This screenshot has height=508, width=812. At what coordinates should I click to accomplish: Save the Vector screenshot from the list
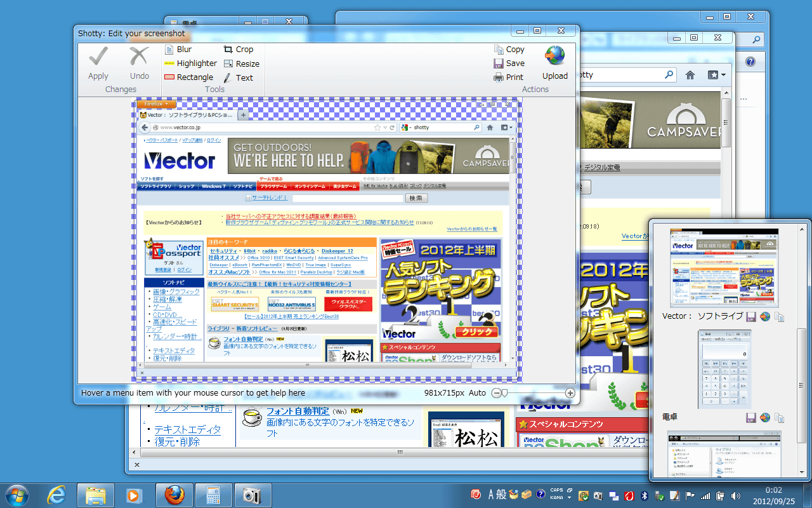pos(751,316)
